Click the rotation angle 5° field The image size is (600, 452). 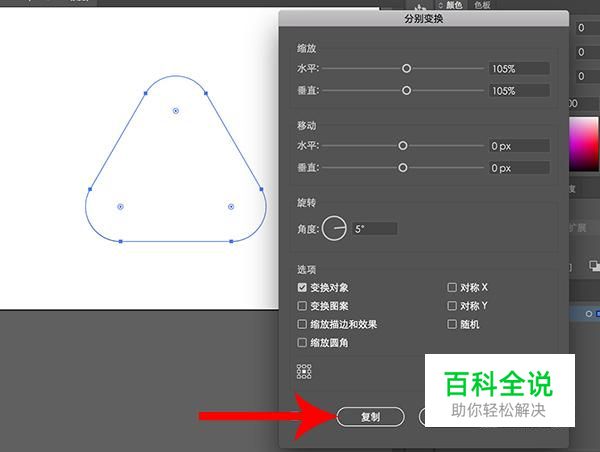tap(375, 229)
